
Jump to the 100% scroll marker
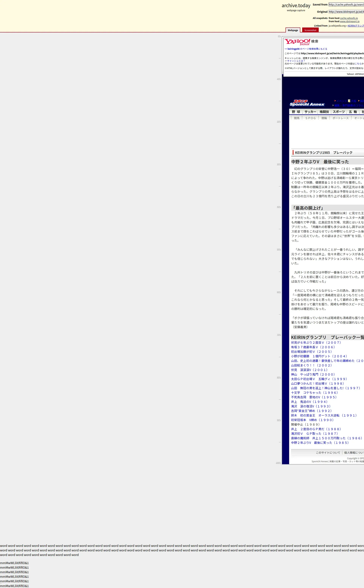click(278, 463)
